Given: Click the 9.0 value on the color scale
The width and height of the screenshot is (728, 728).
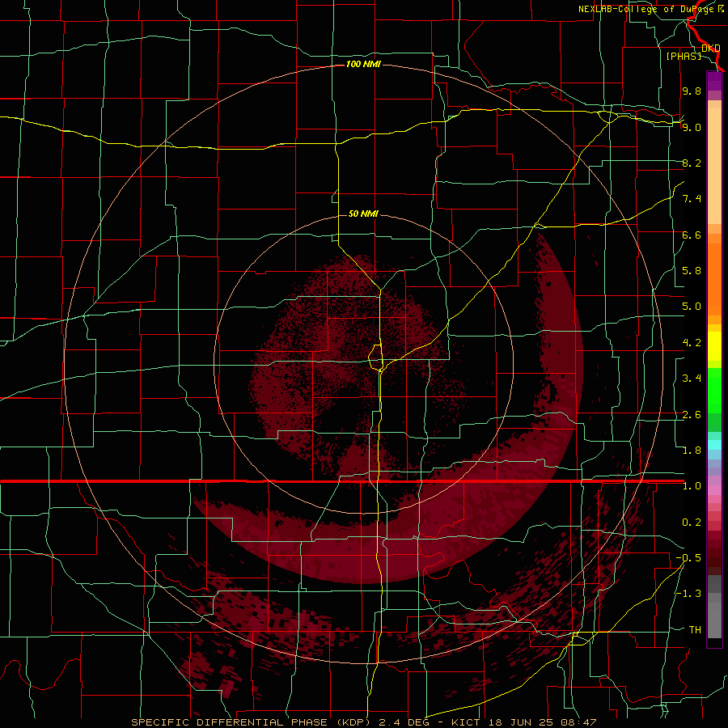Looking at the screenshot, I should click(x=692, y=127).
